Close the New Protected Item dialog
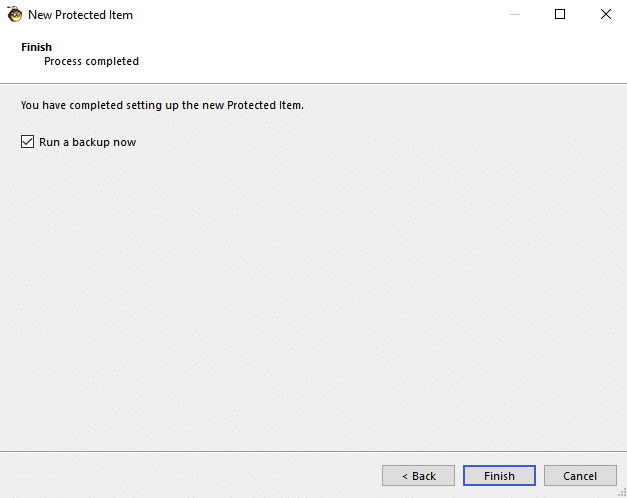Viewport: 627px width, 498px height. [606, 14]
